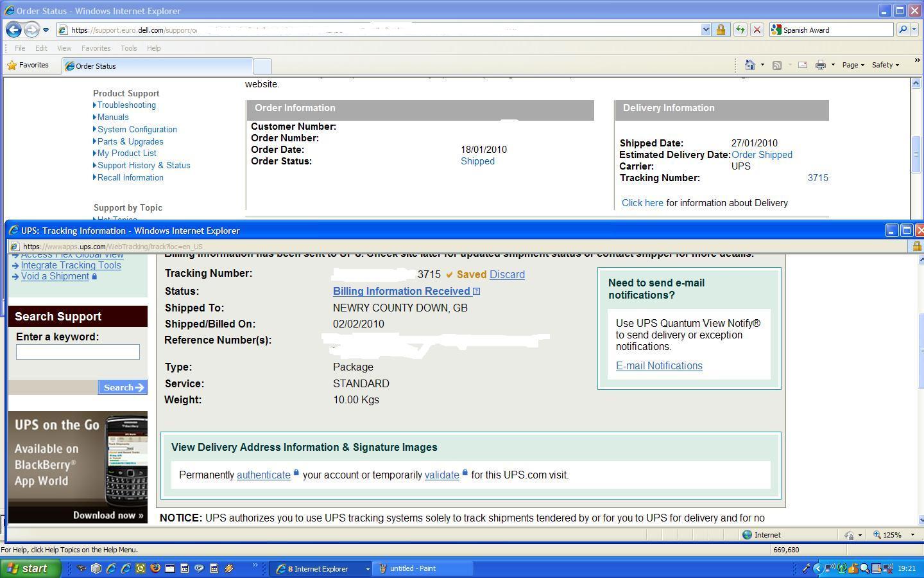Screen dimensions: 924x578
Task: Click the help icon next to Billing Information Received
Action: pyautogui.click(x=476, y=292)
